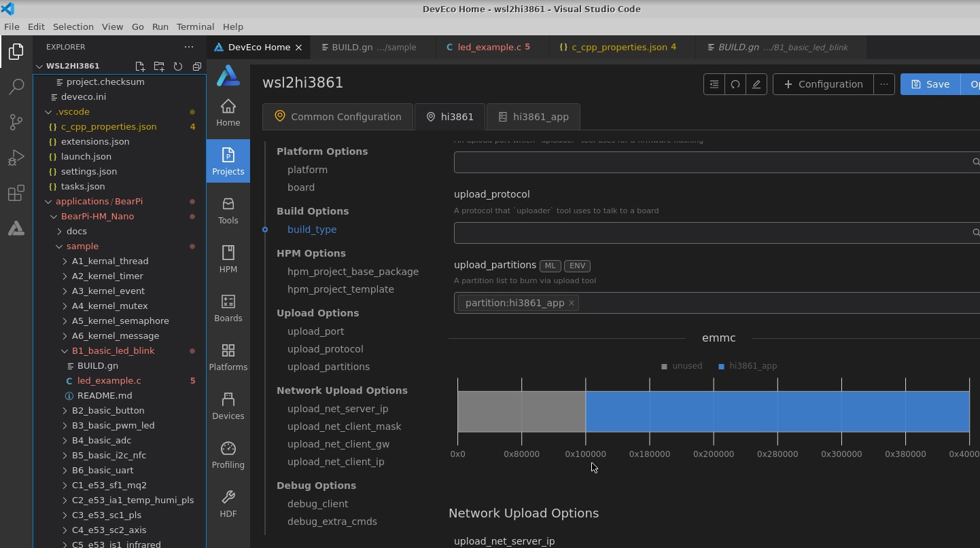
Task: Open the Explorer view in the activity bar
Action: [16, 52]
